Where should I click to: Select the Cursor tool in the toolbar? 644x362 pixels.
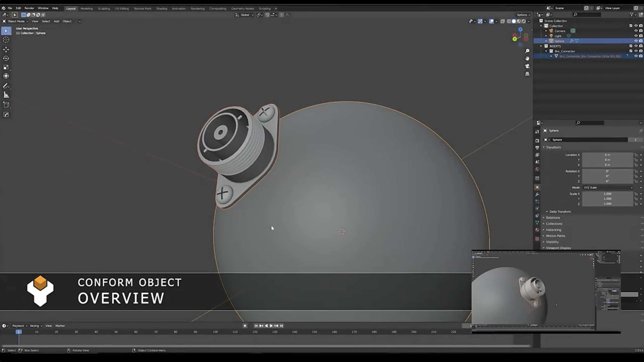pos(6,40)
